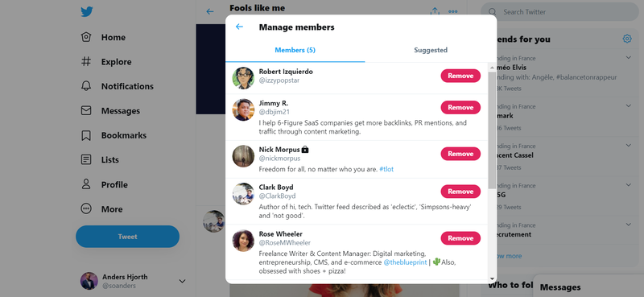This screenshot has height=297, width=644.
Task: Remove Rose Wheeler from the list
Action: 460,238
